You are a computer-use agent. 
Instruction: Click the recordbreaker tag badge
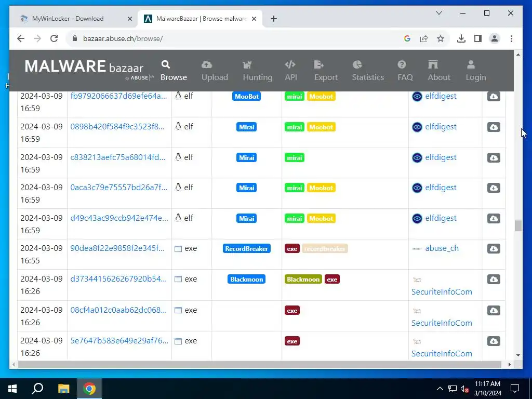[325, 249]
